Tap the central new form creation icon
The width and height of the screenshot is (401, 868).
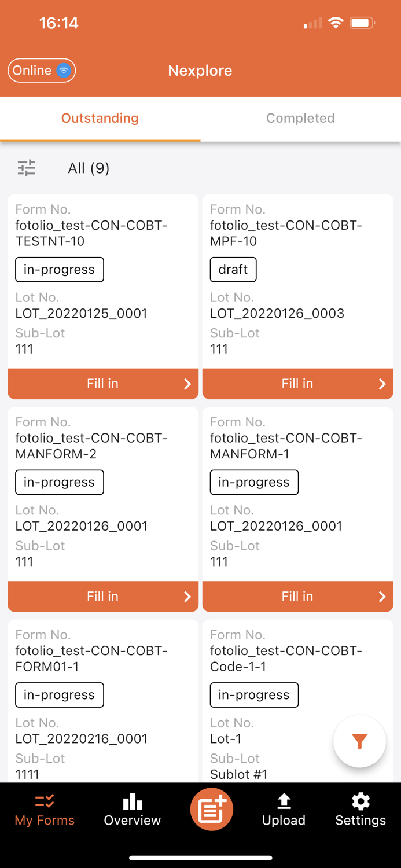pos(211,809)
